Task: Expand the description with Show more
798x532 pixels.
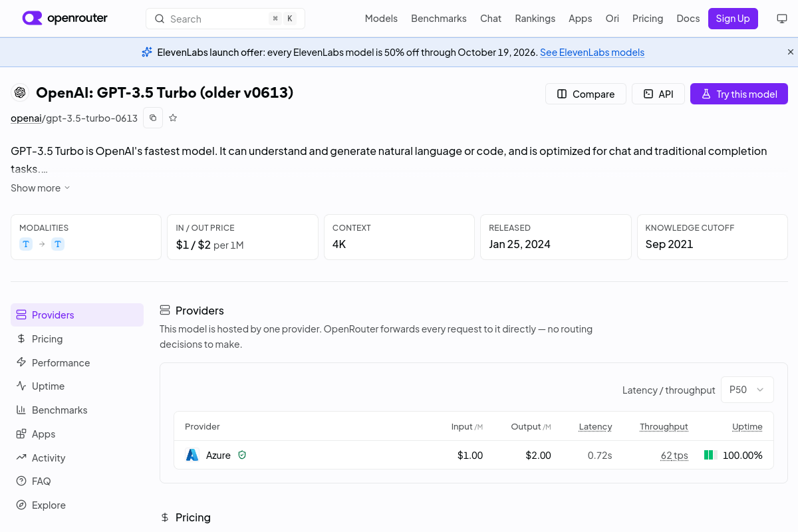Action: (x=41, y=188)
